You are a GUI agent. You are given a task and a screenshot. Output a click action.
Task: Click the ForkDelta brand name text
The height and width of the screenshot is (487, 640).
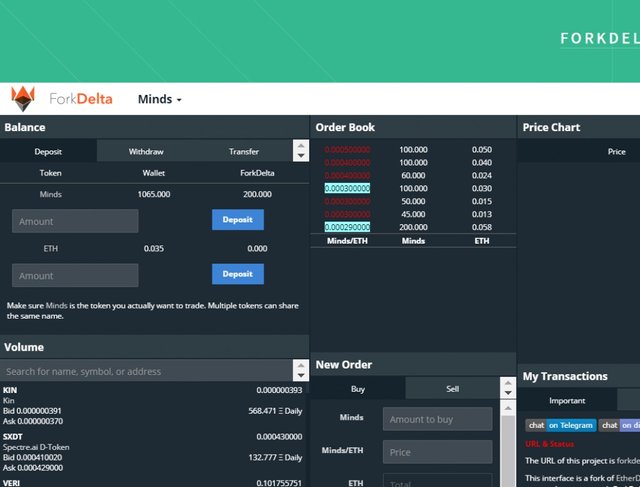click(81, 99)
